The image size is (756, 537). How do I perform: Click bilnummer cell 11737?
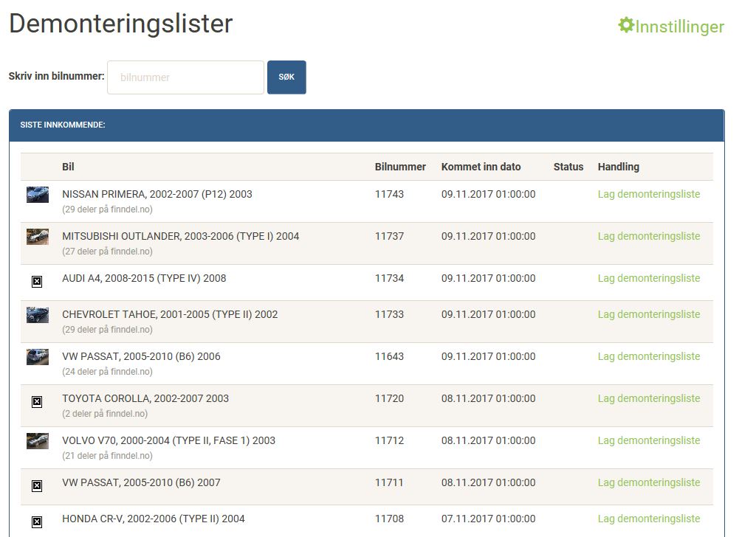coord(389,236)
